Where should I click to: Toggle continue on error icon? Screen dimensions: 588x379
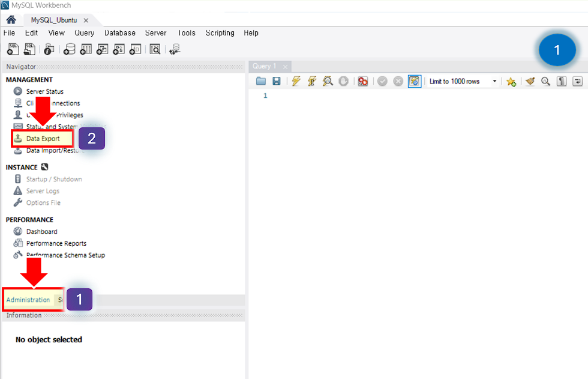362,81
